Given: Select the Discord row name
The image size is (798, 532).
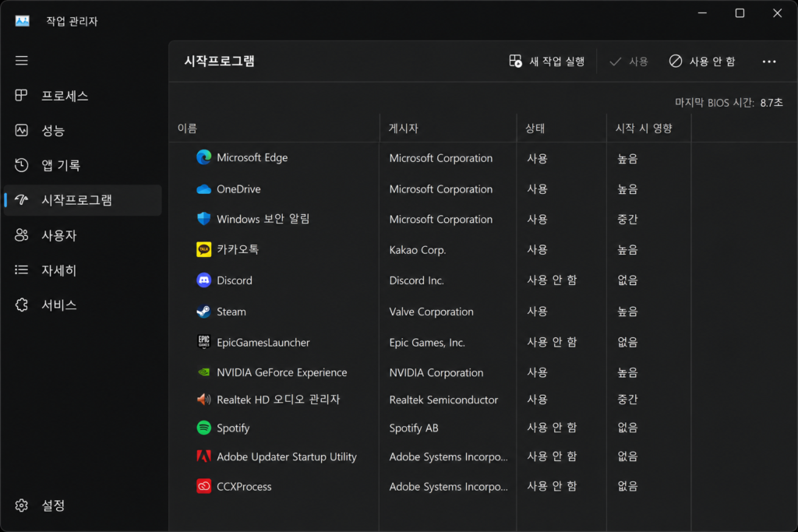Looking at the screenshot, I should (x=234, y=280).
